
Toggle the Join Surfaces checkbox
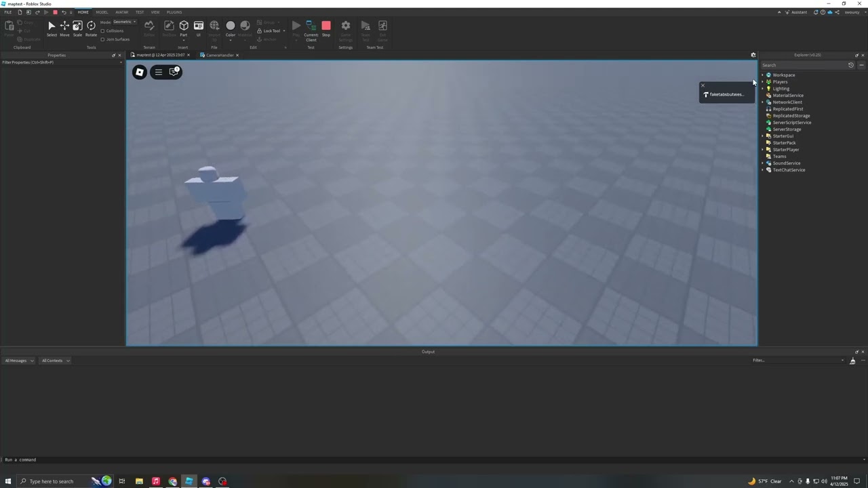(102, 39)
